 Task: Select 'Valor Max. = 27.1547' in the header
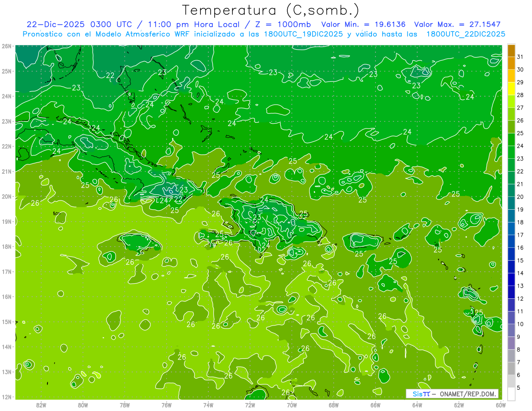click(x=457, y=24)
